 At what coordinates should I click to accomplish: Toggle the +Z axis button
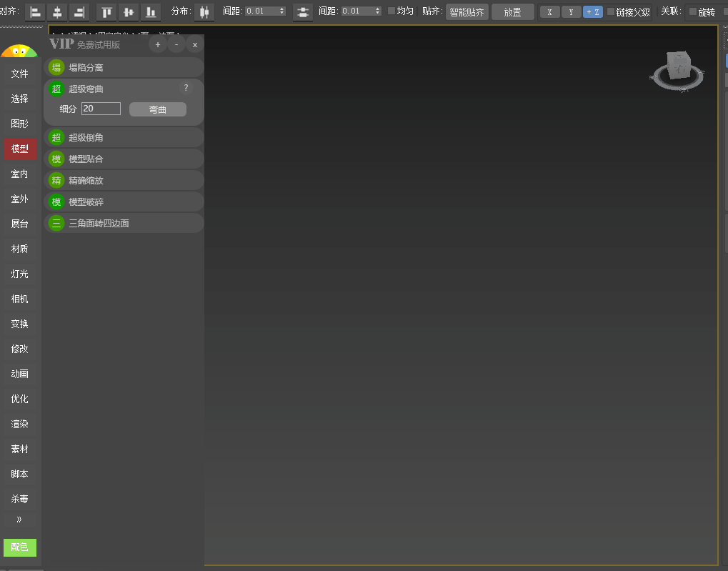592,11
